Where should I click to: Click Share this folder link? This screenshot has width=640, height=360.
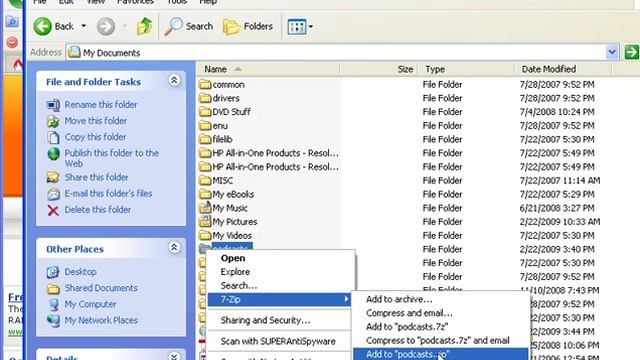[x=97, y=178]
